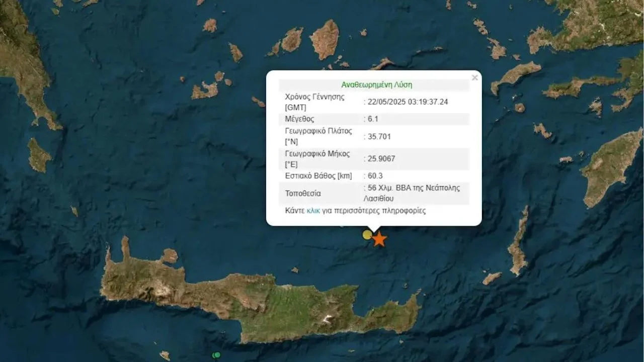644x362 pixels.
Task: Select the yellow circle earthquake marker
Action: coord(368,235)
